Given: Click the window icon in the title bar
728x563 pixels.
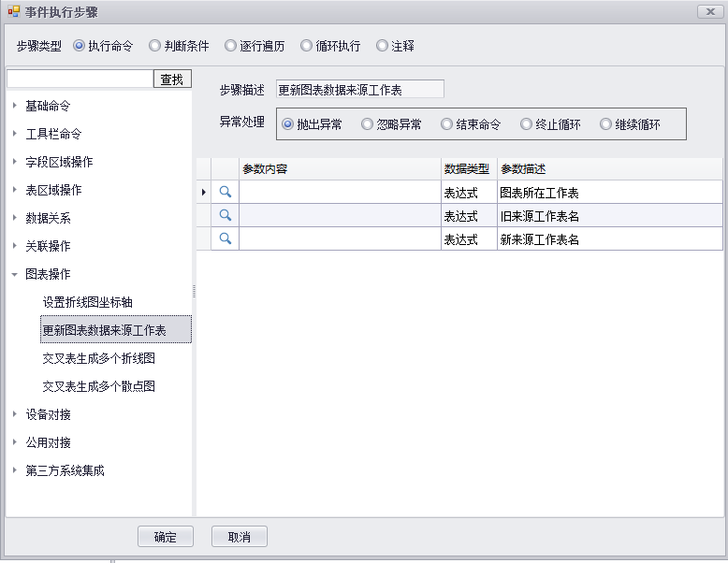Looking at the screenshot, I should click(13, 12).
